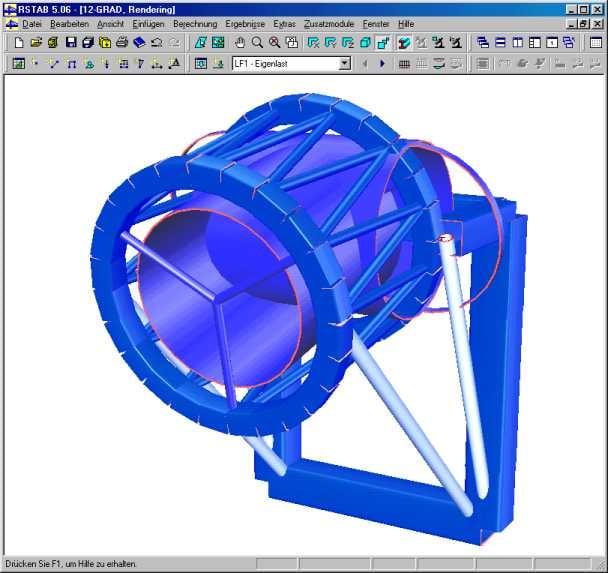Click the RSTAB document icon in menu bar
The image size is (608, 573).
click(12, 24)
